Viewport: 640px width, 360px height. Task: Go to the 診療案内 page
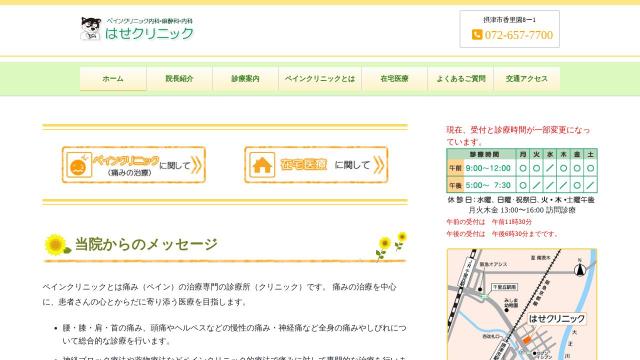pyautogui.click(x=245, y=79)
